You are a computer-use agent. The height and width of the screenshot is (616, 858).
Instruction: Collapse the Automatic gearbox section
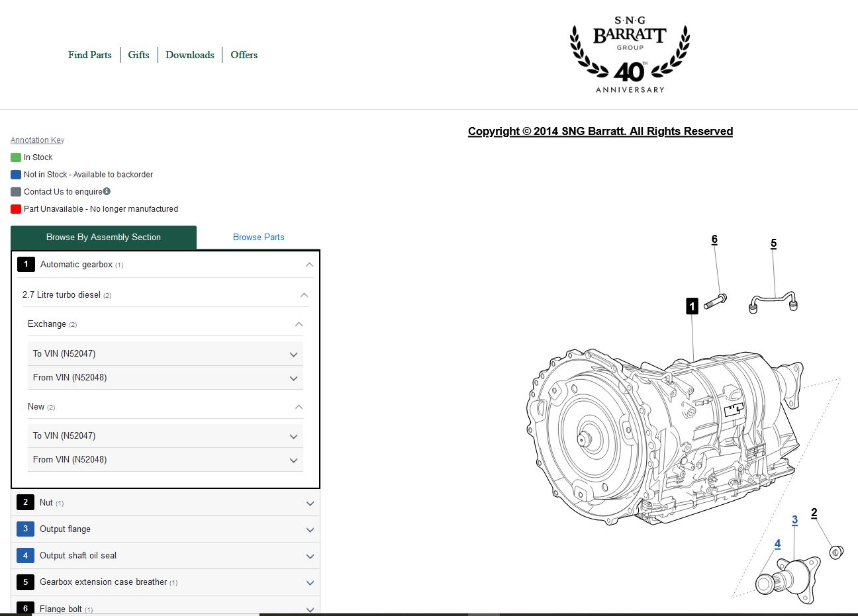[x=309, y=265]
